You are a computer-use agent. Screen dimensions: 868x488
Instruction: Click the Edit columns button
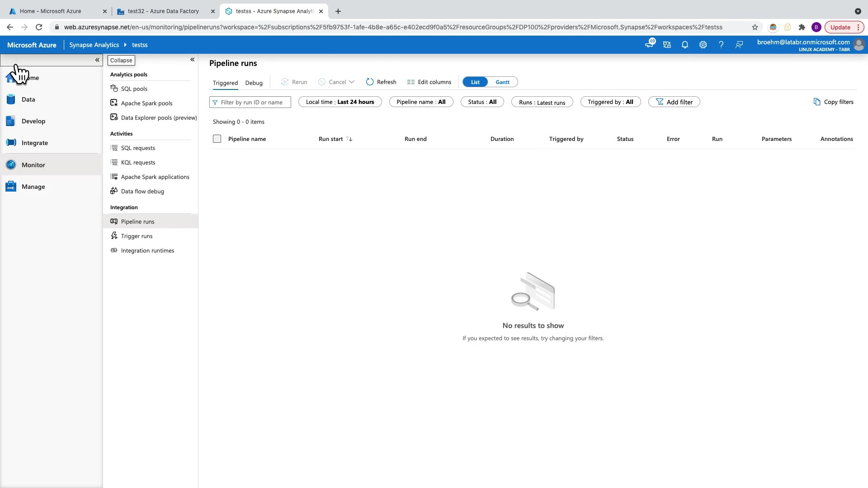click(429, 82)
